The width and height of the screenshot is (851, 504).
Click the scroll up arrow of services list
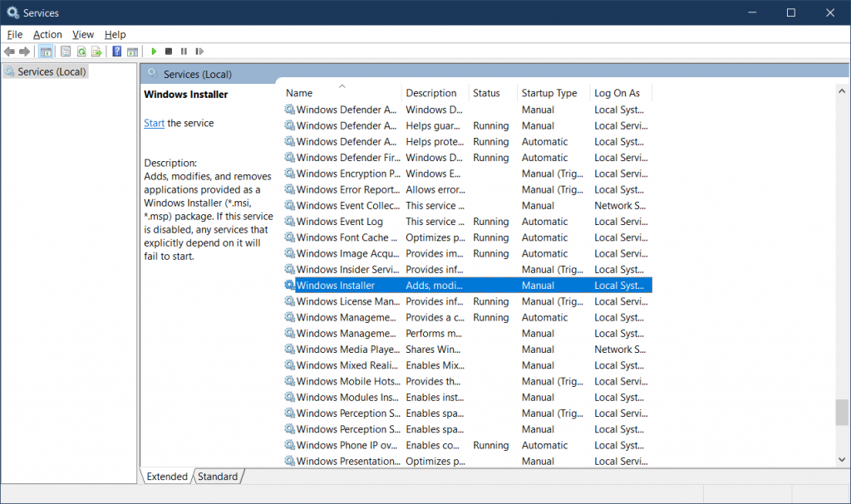pos(842,91)
